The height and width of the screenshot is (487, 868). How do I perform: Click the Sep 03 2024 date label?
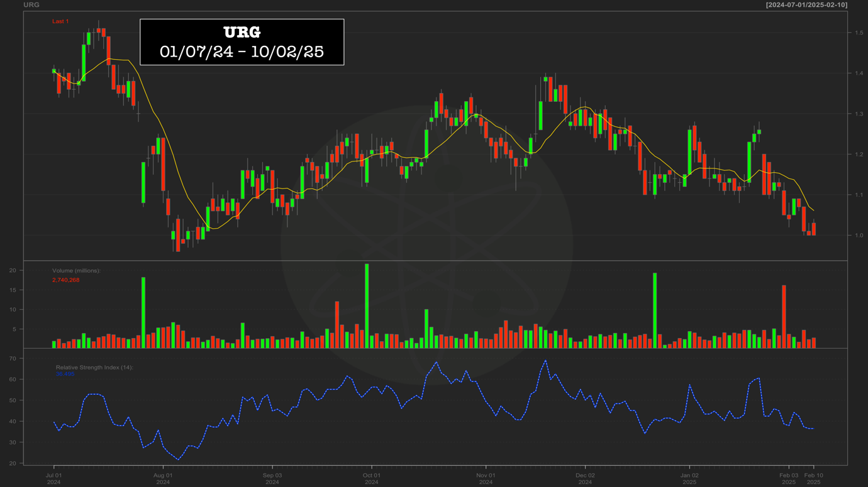pyautogui.click(x=272, y=479)
